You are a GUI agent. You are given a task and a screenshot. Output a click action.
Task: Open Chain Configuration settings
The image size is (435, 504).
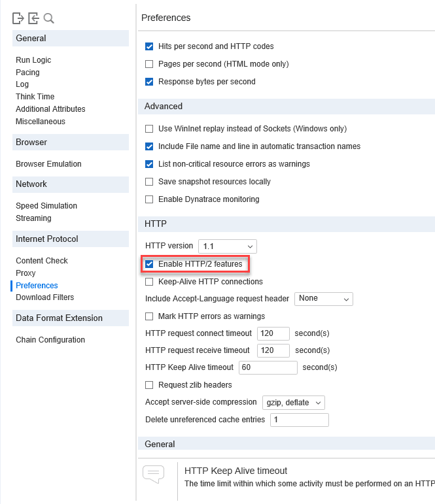pyautogui.click(x=50, y=340)
